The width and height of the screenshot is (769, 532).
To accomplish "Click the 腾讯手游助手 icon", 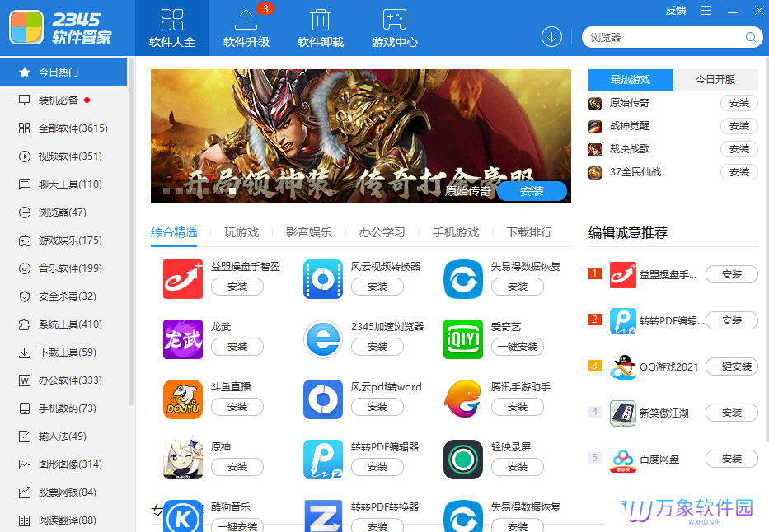I will pos(463,399).
